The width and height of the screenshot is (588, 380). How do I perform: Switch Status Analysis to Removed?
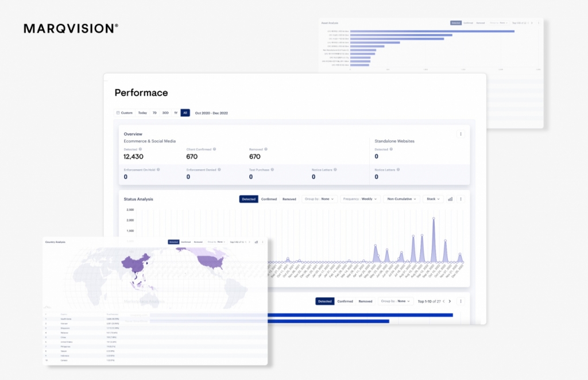tap(289, 199)
